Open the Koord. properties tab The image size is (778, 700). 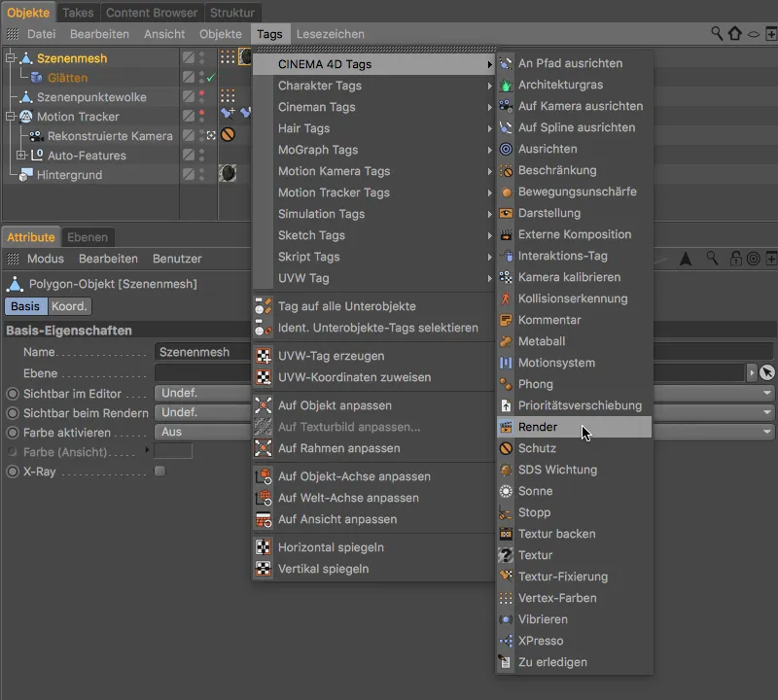(x=69, y=306)
